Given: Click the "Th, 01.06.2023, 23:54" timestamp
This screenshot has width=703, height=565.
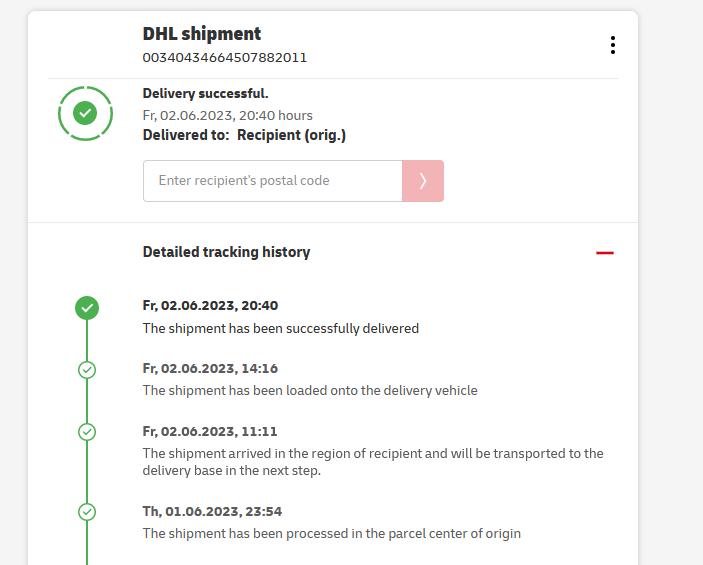Looking at the screenshot, I should pyautogui.click(x=212, y=511).
